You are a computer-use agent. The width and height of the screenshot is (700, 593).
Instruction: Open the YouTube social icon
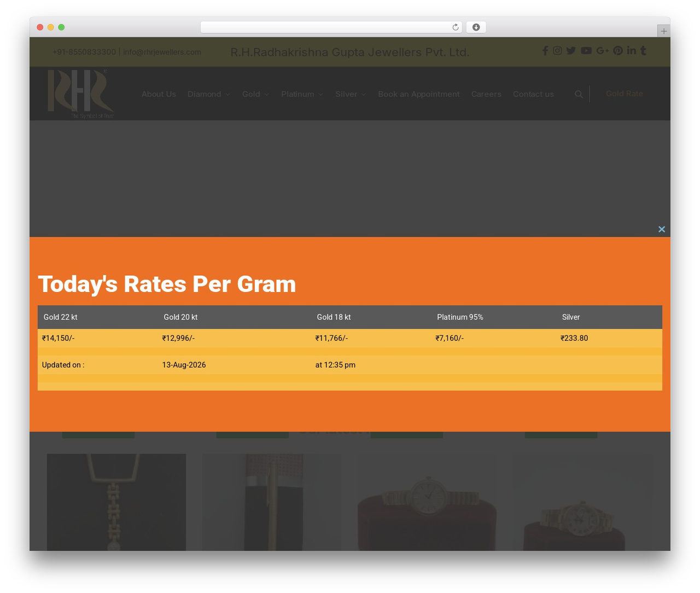tap(586, 50)
